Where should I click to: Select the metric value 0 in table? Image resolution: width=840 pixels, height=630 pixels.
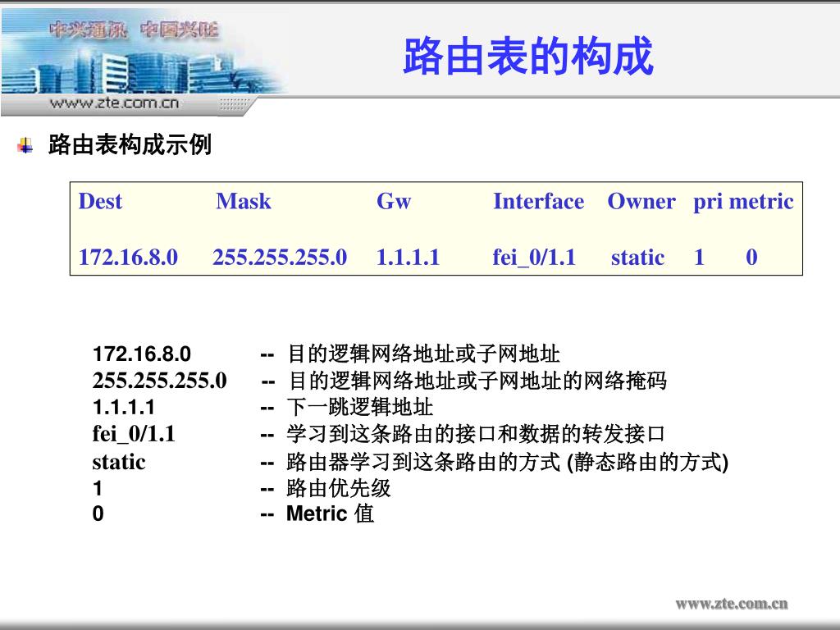point(751,257)
